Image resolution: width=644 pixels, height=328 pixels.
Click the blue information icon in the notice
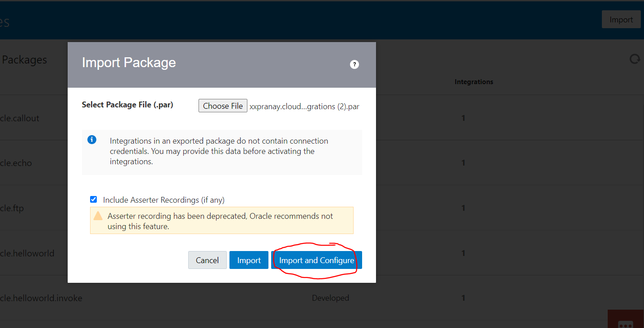click(x=92, y=140)
